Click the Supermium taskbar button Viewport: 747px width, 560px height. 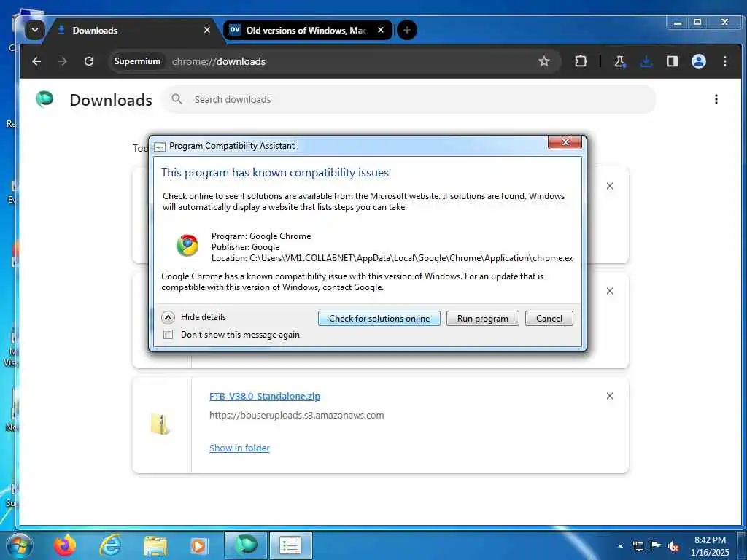pos(246,545)
